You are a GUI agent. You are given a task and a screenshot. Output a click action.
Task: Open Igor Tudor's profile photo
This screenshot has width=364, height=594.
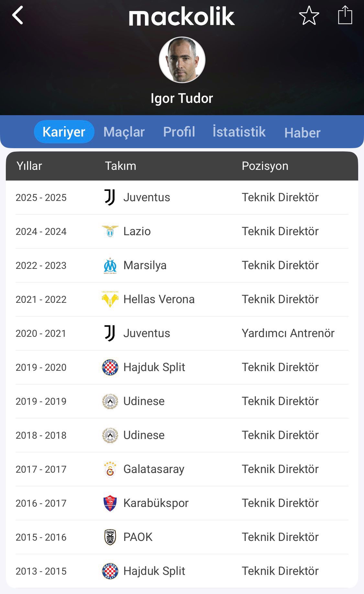[x=182, y=60]
